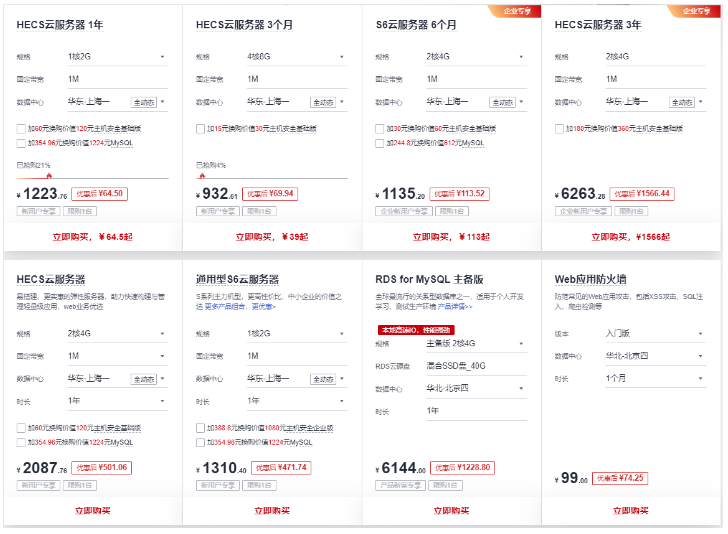This screenshot has height=534, width=728.
Task: Open 数据中心 dropdown in HECS云服务器 3年 card
Action: click(x=656, y=102)
